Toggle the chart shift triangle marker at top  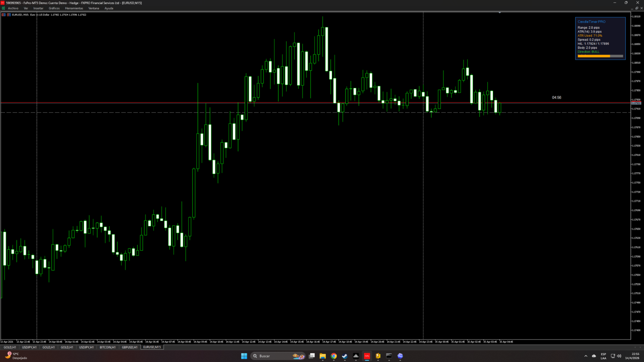click(x=499, y=13)
